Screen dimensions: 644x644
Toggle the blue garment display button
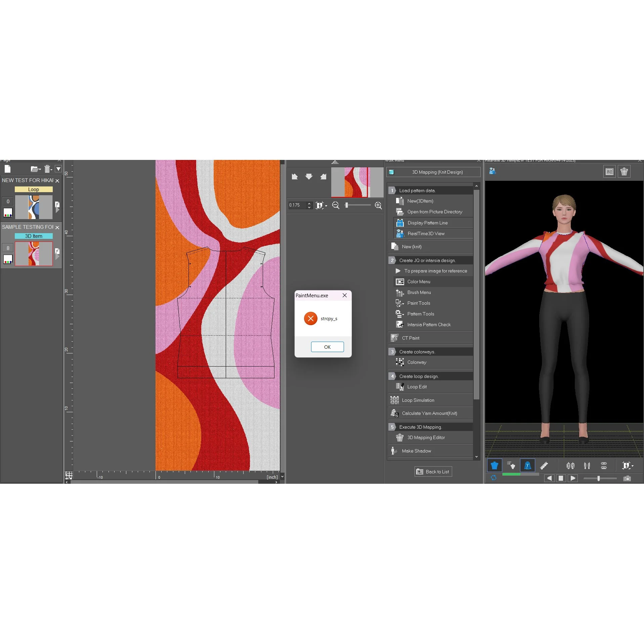tap(494, 465)
